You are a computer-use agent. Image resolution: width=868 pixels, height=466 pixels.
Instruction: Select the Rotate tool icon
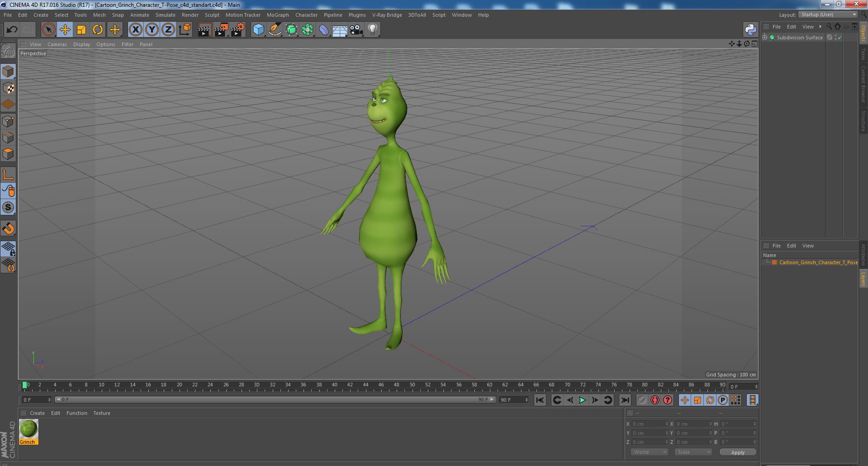98,30
